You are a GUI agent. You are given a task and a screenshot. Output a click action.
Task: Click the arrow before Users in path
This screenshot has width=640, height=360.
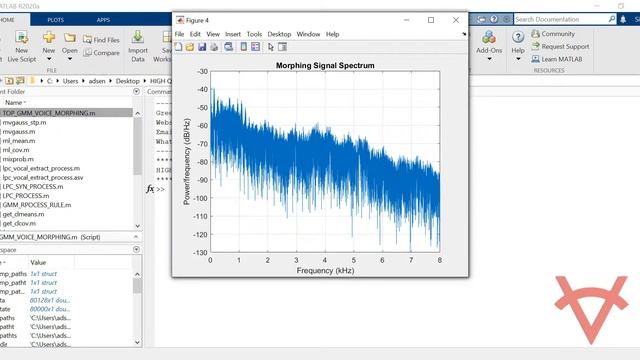tap(58, 81)
